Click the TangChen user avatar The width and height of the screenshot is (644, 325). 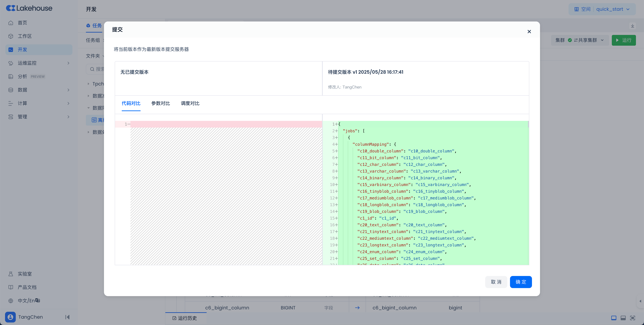click(10, 317)
